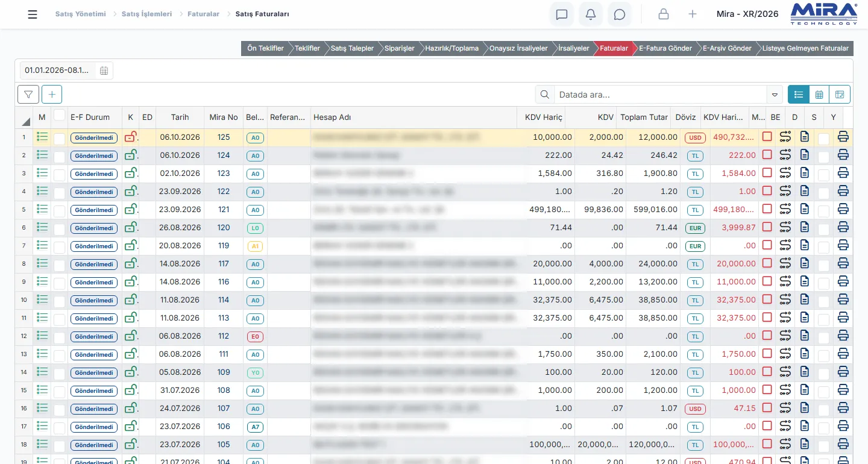Open the hamburger menu icon
This screenshot has width=868, height=464.
(x=33, y=14)
